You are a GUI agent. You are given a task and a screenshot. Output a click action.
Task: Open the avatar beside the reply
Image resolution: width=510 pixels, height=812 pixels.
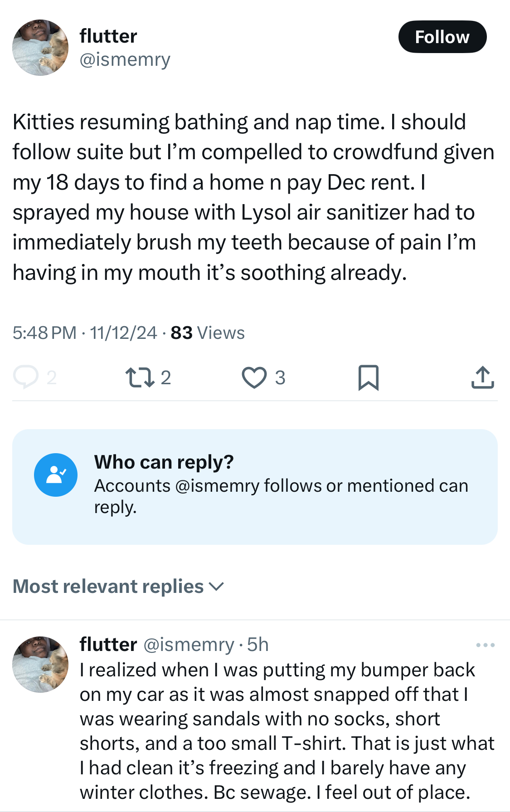click(x=40, y=664)
